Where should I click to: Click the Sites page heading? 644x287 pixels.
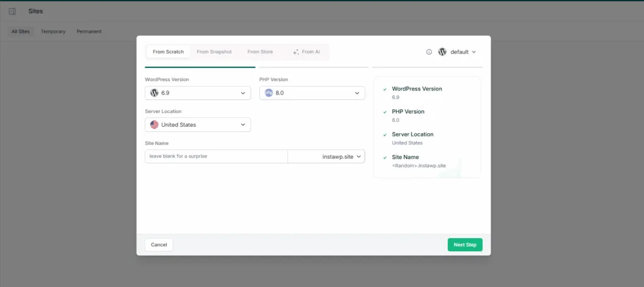(36, 11)
